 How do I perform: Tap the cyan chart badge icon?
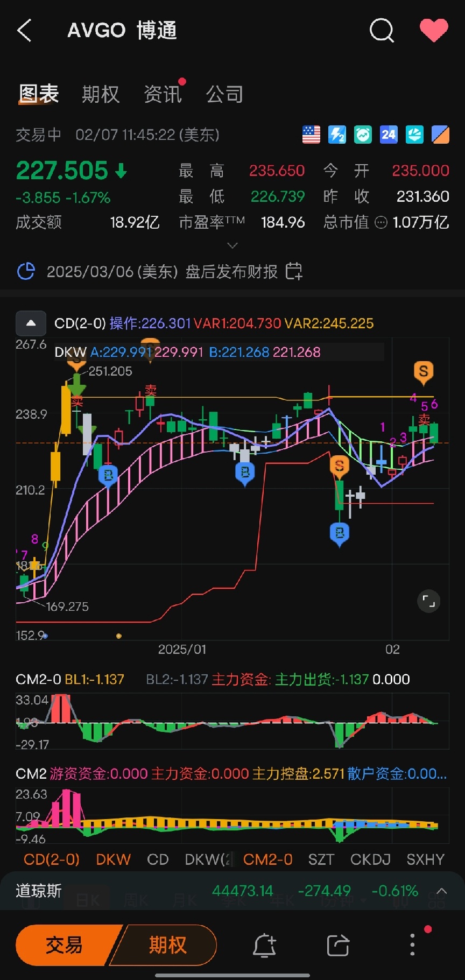click(414, 135)
